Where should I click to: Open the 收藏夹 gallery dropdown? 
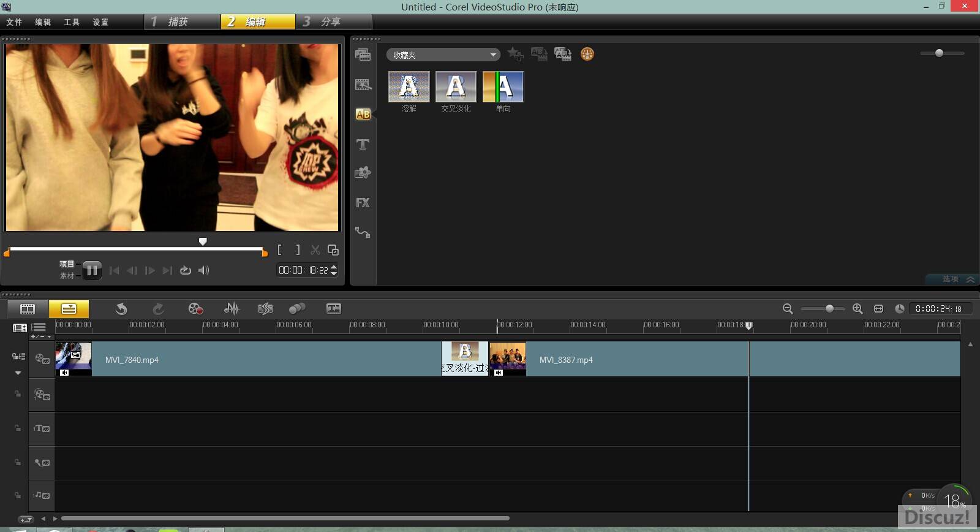pyautogui.click(x=443, y=55)
